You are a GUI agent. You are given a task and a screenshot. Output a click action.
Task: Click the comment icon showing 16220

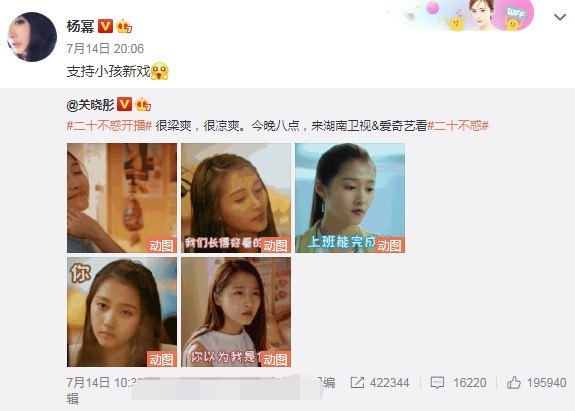[x=437, y=383]
